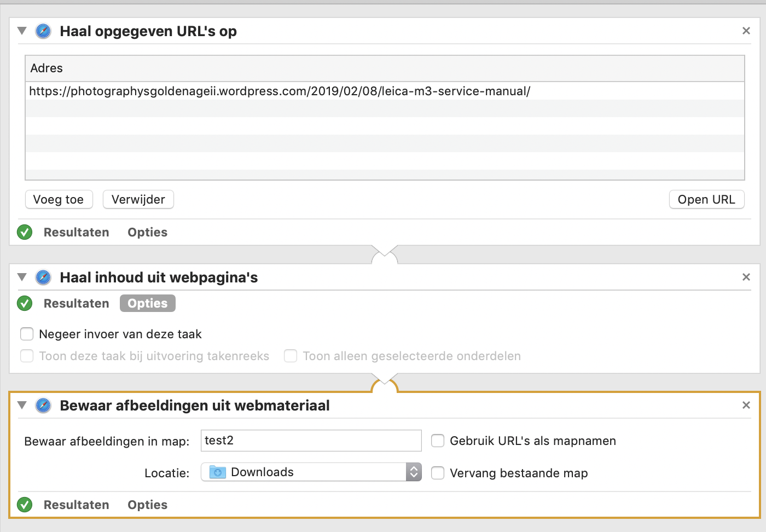This screenshot has height=532, width=766.
Task: Click green checkmark in Haal inhoud uit webpagina's
Action: pyautogui.click(x=25, y=303)
